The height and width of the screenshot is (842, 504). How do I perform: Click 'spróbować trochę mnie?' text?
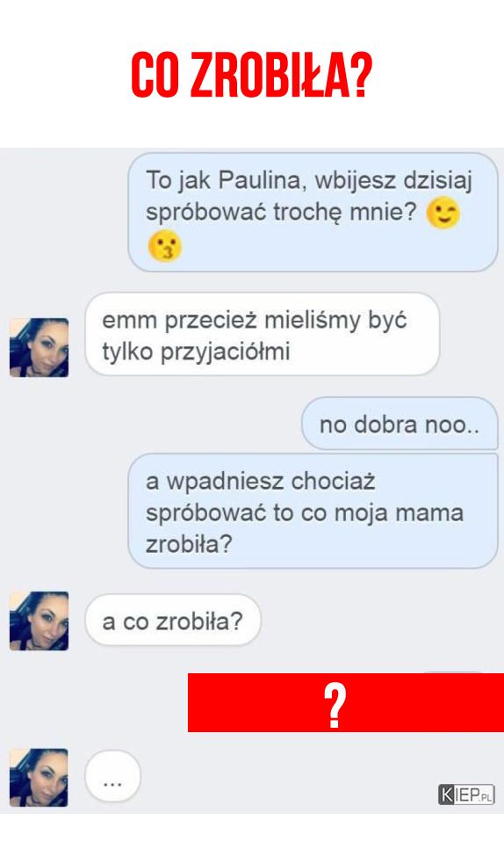281,213
